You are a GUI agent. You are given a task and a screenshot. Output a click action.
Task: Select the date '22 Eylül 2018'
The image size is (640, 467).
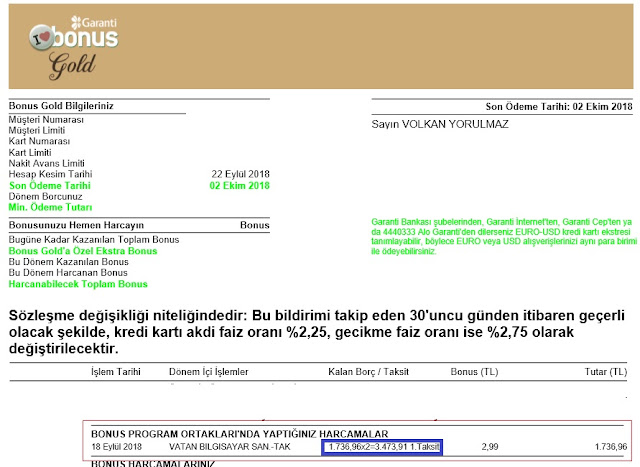click(240, 174)
